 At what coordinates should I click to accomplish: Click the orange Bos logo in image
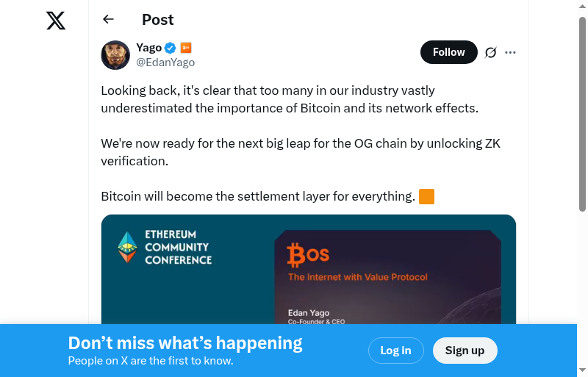(308, 256)
